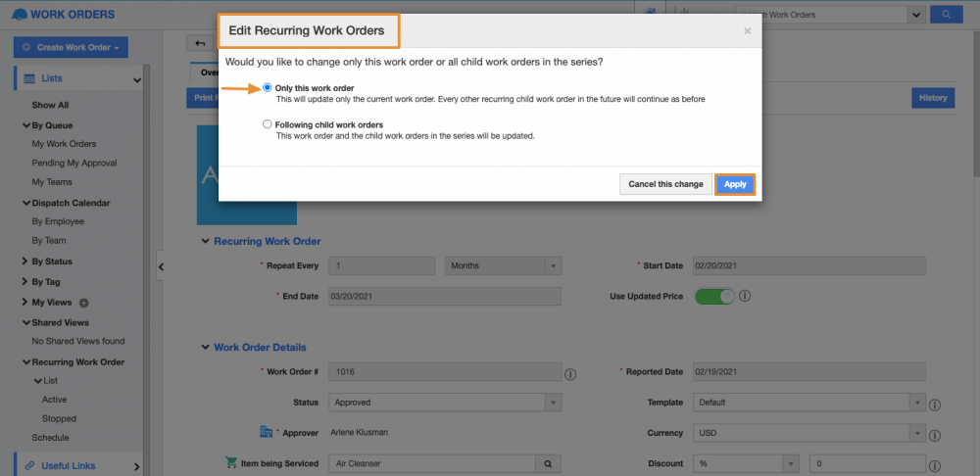The width and height of the screenshot is (980, 476).
Task: Open the Create Work Order dropdown
Action: [71, 47]
